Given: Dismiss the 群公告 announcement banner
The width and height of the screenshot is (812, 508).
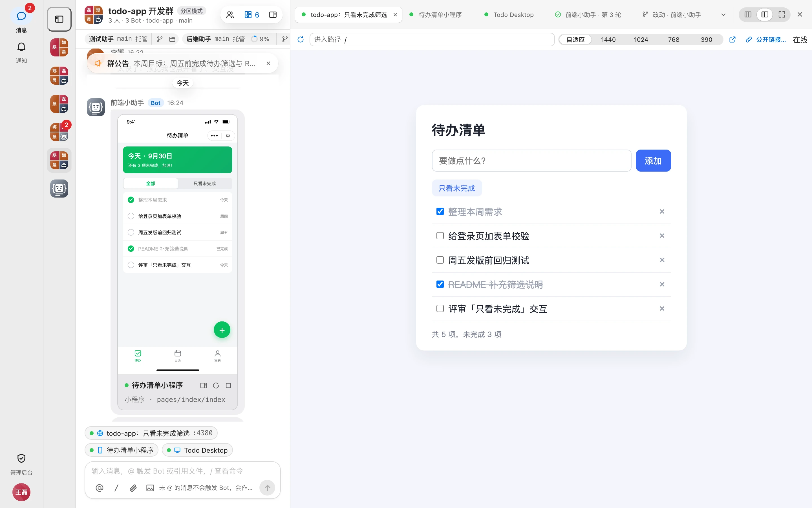Looking at the screenshot, I should (268, 63).
